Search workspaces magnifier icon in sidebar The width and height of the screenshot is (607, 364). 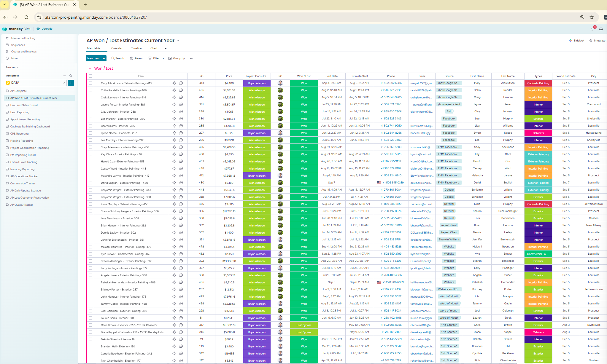click(x=71, y=76)
